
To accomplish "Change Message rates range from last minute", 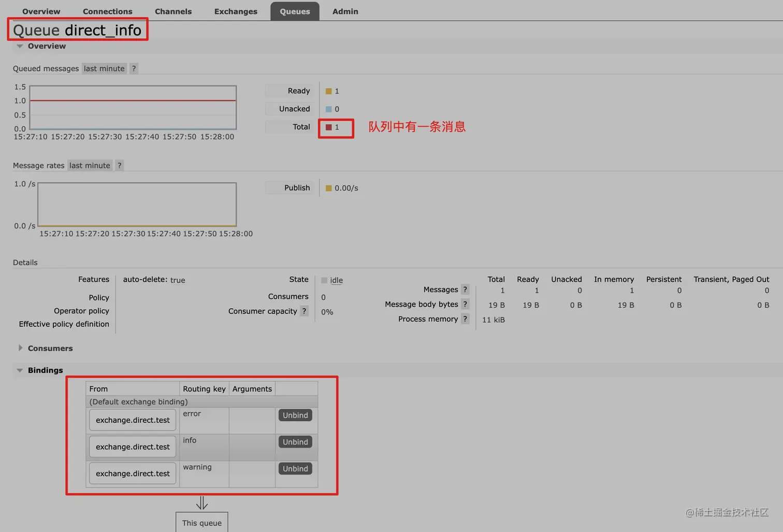I will click(90, 165).
